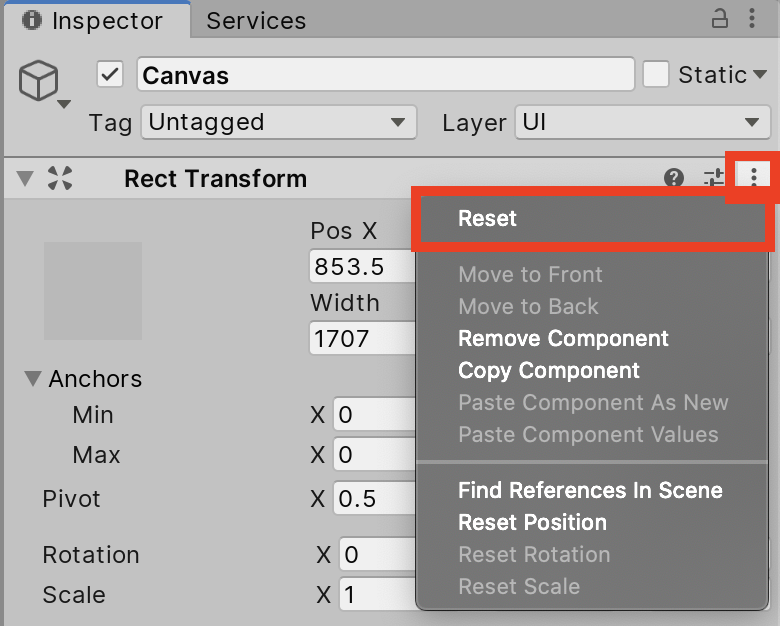Viewport: 780px width, 626px height.
Task: Collapse the Anchors foldout triangle
Action: [33, 379]
